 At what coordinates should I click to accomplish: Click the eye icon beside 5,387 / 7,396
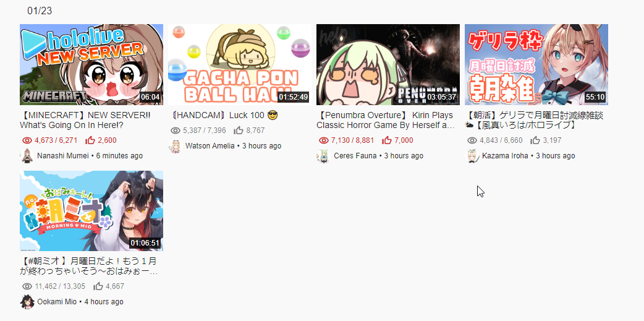(176, 131)
